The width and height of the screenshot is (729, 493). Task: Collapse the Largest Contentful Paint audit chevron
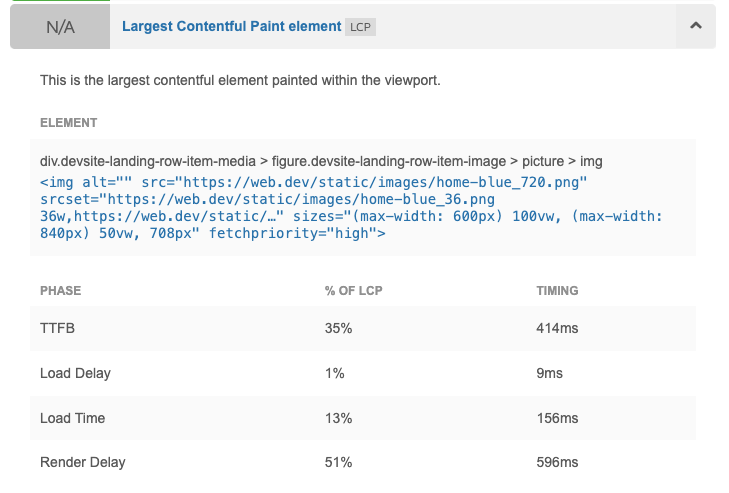pos(696,27)
